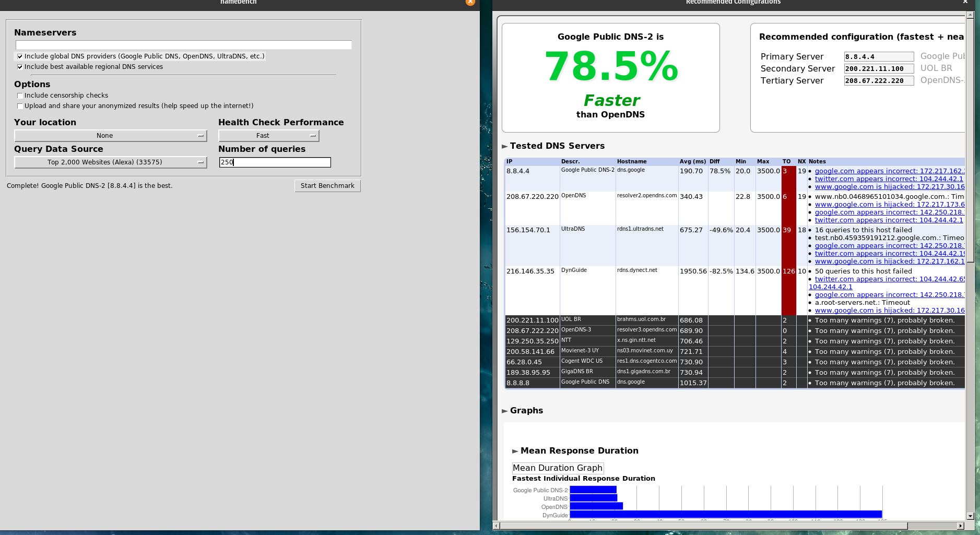Click the vertical scrollbar up arrow
The height and width of the screenshot is (535, 980).
click(x=970, y=15)
